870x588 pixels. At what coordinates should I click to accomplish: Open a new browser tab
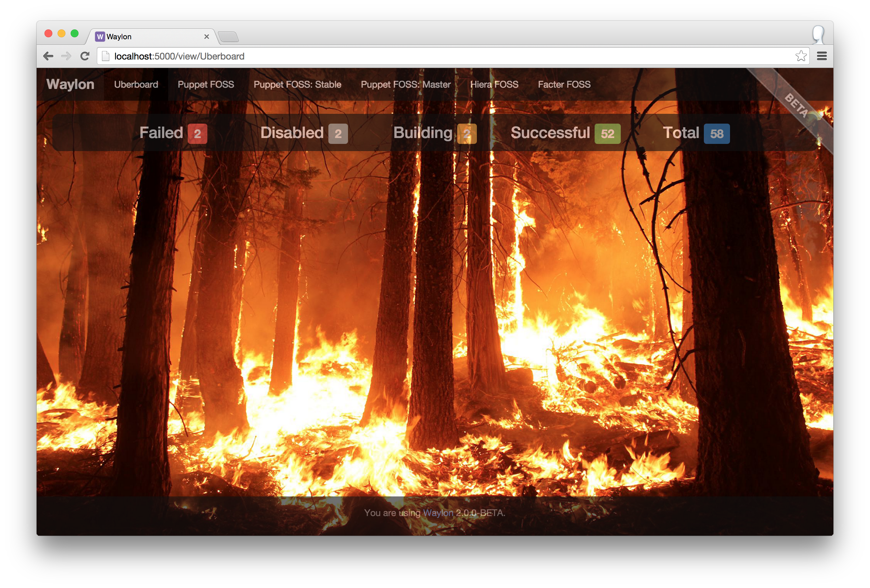coord(228,37)
